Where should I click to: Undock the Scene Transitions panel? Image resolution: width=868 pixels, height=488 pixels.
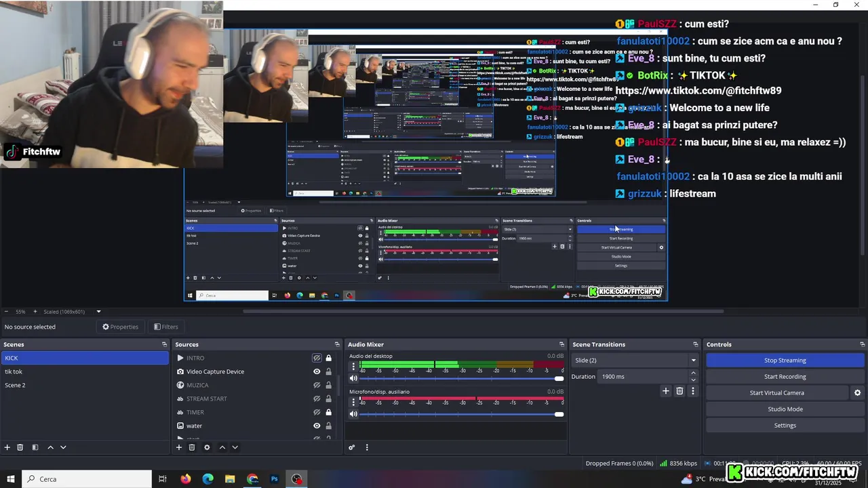[x=695, y=344]
